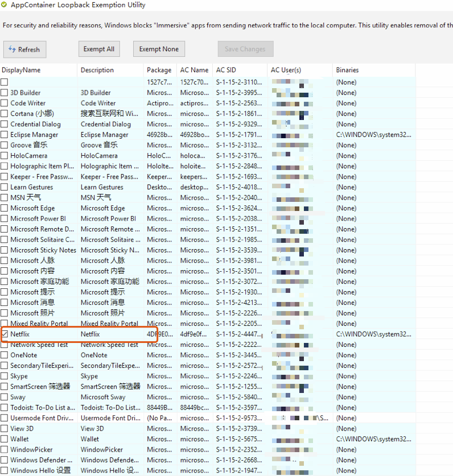Image resolution: width=453 pixels, height=476 pixels.
Task: Click the Refresh button
Action: (24, 49)
